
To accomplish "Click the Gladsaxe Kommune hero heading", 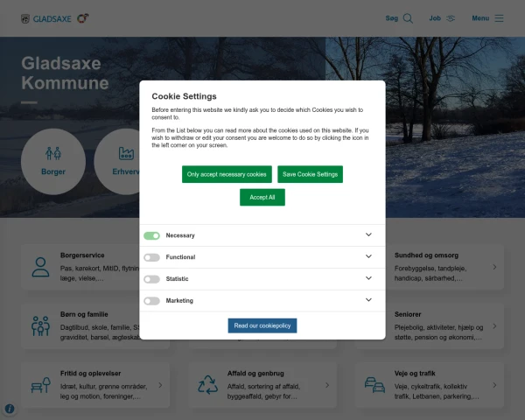I will pos(65,73).
